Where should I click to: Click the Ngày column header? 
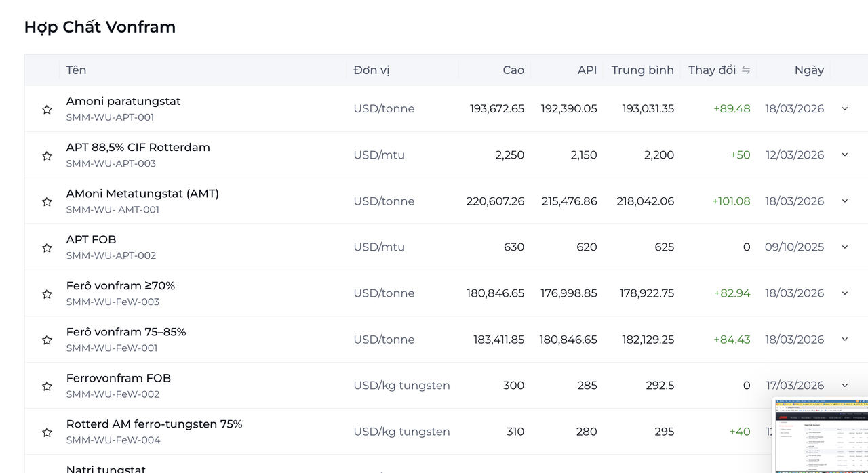[809, 70]
